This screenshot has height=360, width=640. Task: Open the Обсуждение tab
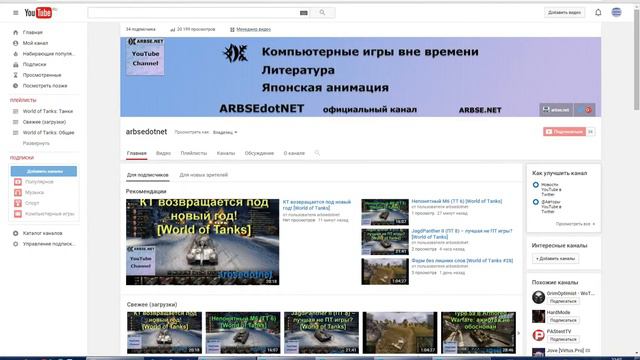tap(259, 153)
